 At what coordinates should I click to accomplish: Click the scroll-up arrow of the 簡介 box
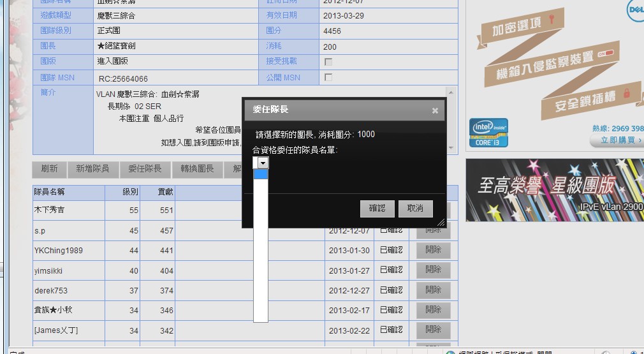coord(452,92)
